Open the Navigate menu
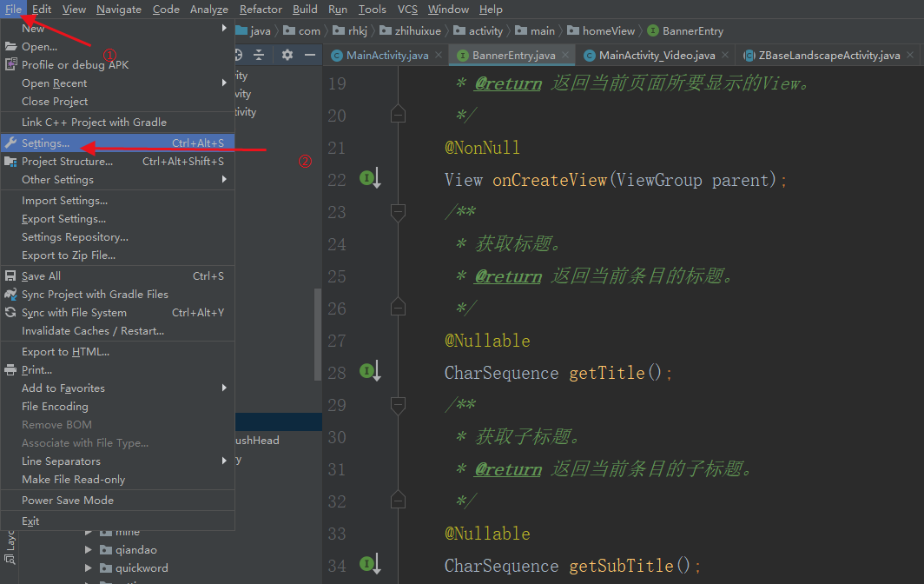924x584 pixels. point(118,10)
